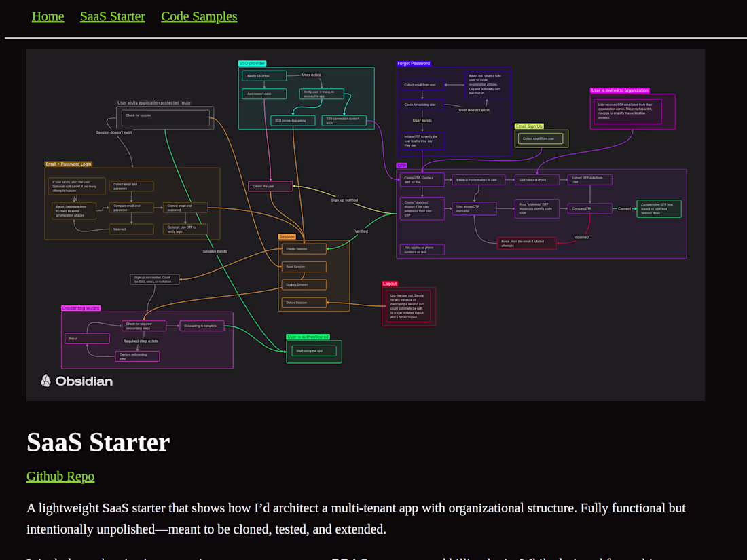Screen dimensions: 747x560
Task: Select the Logout description node
Action: [408, 307]
